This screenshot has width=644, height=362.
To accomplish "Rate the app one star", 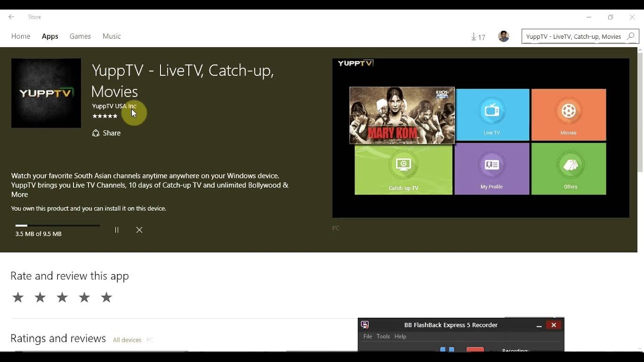I will 18,298.
